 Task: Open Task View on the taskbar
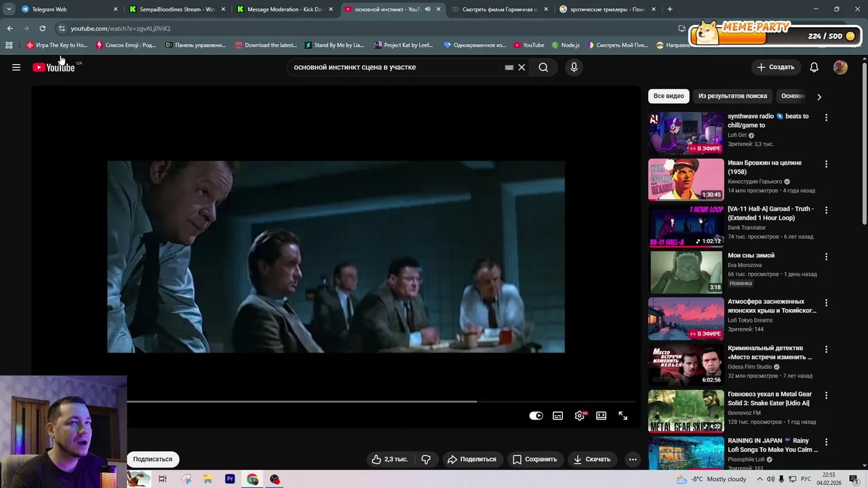[x=163, y=479]
